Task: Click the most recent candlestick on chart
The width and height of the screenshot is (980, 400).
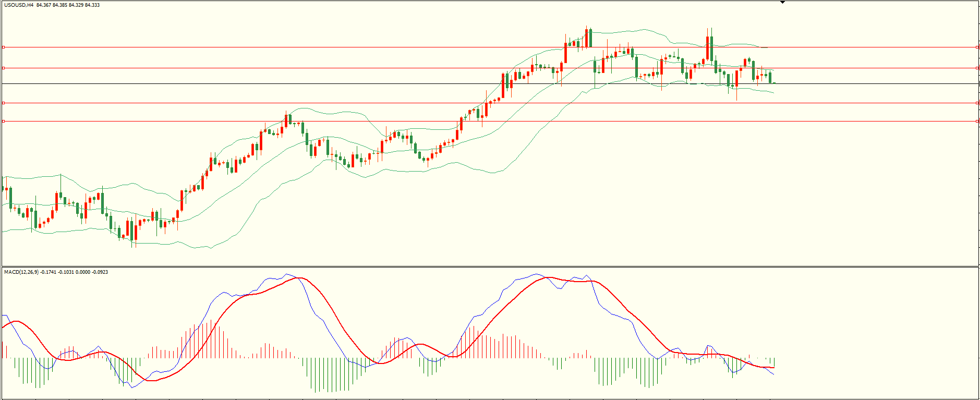Action: click(774, 83)
